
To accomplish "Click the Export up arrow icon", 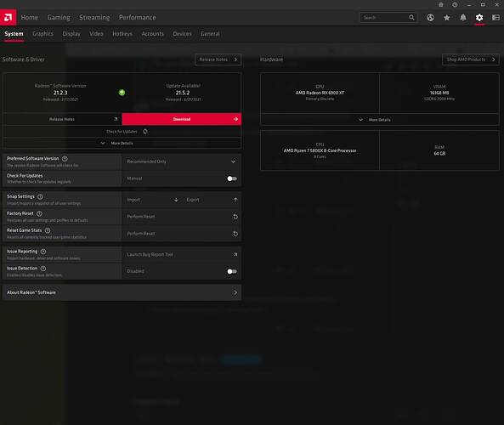I will click(235, 200).
